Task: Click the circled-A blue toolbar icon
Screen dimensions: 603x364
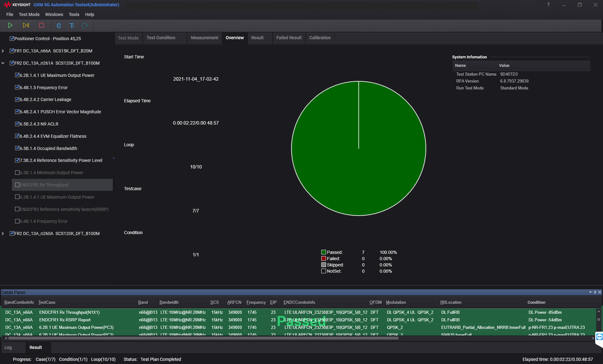Action: pos(59,26)
